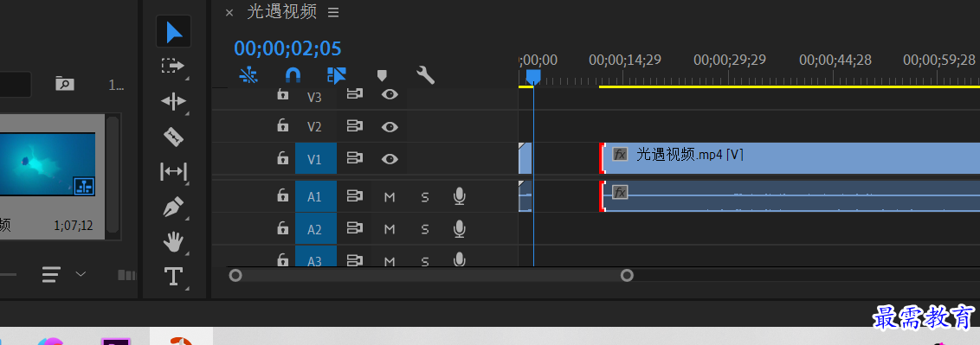
Task: Select the Selection arrow tool
Action: (174, 32)
